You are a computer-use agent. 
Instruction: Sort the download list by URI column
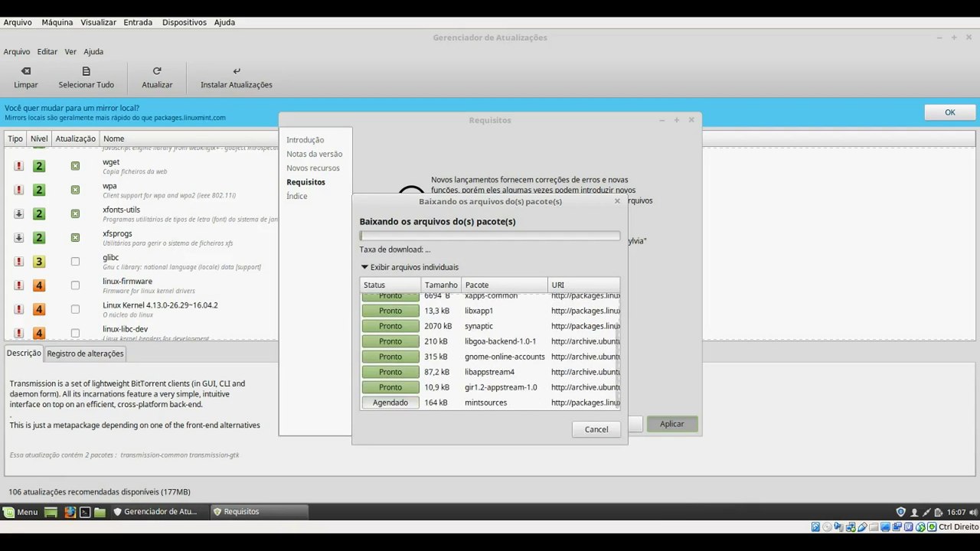click(x=583, y=285)
